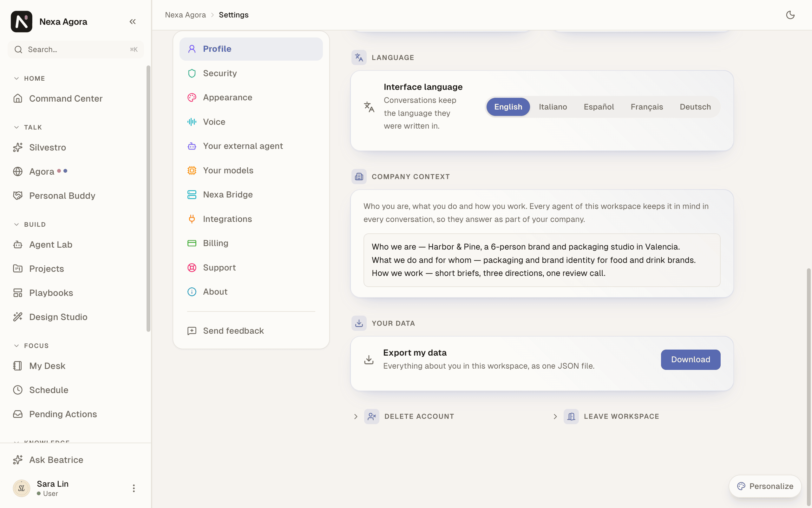Open Voice settings tab
Image resolution: width=812 pixels, height=508 pixels.
coord(251,122)
